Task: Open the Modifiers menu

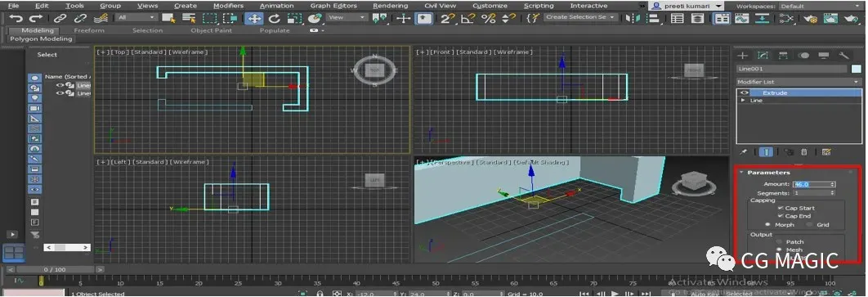Action: 228,6
